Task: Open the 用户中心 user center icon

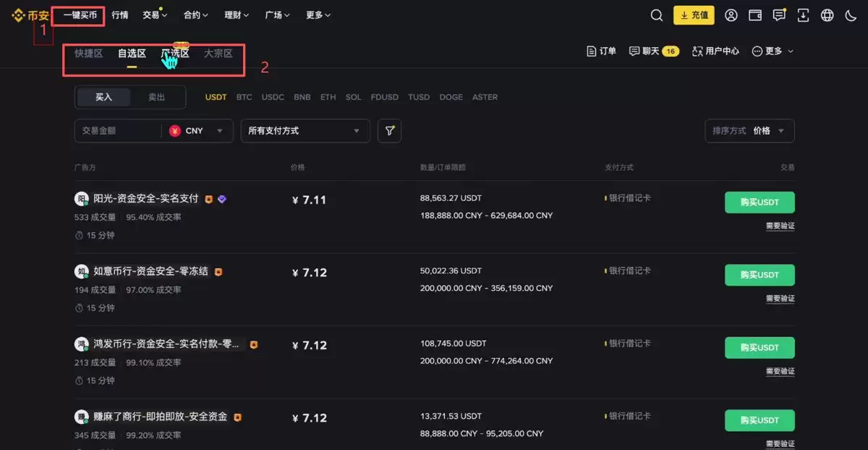Action: click(x=715, y=51)
